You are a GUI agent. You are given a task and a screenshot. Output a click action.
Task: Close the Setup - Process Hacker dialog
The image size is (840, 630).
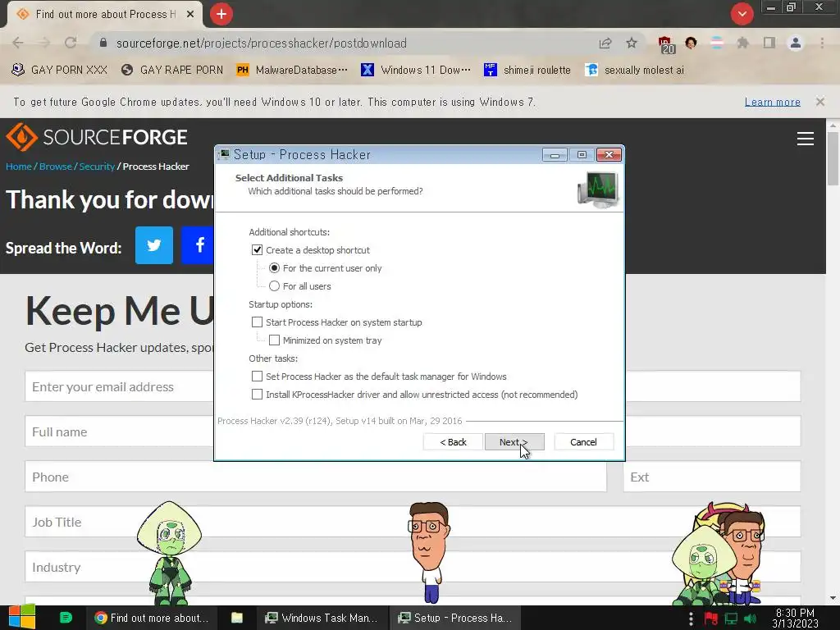tap(609, 155)
